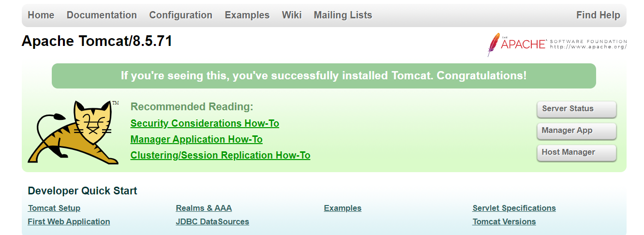Visit the Realms & AAA link
Screen dimensions: 644x235
[204, 208]
